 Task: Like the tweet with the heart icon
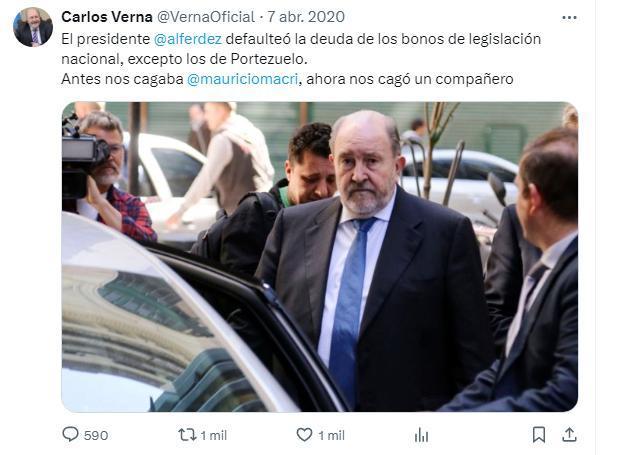[x=304, y=435]
